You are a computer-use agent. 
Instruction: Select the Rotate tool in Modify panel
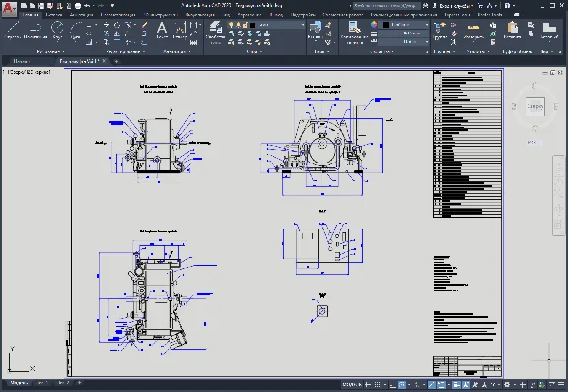click(x=117, y=25)
